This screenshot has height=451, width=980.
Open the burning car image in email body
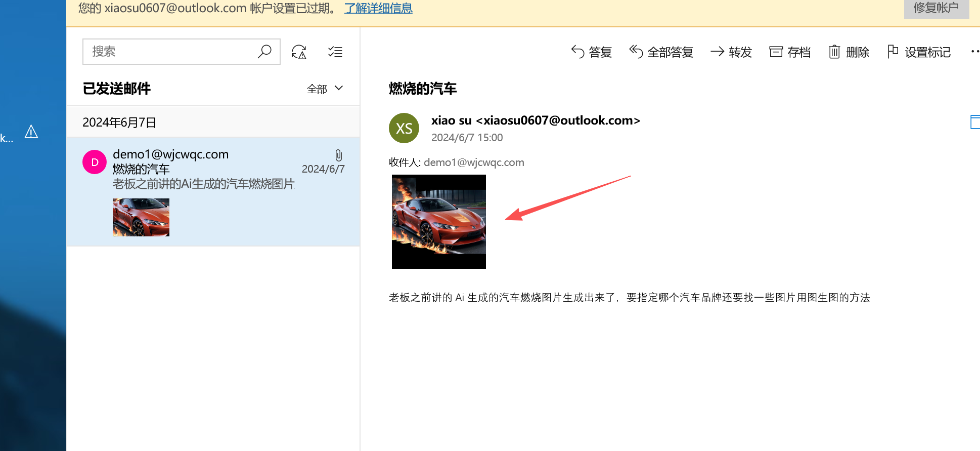(439, 222)
